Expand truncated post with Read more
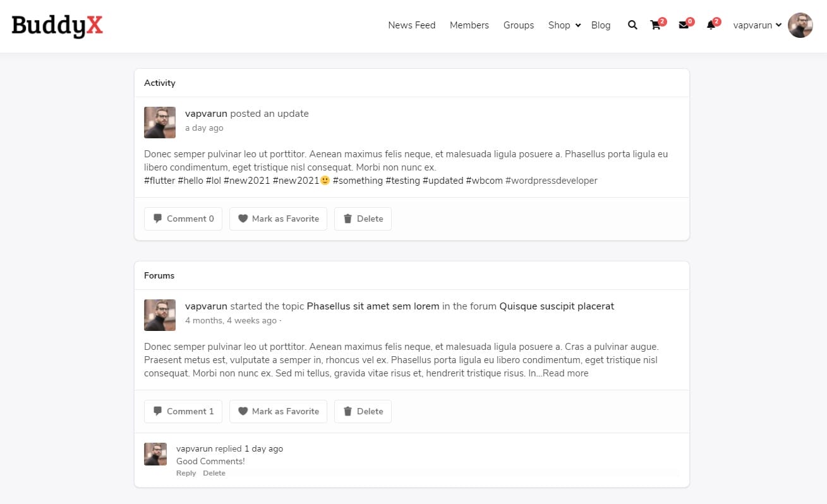 pos(565,373)
